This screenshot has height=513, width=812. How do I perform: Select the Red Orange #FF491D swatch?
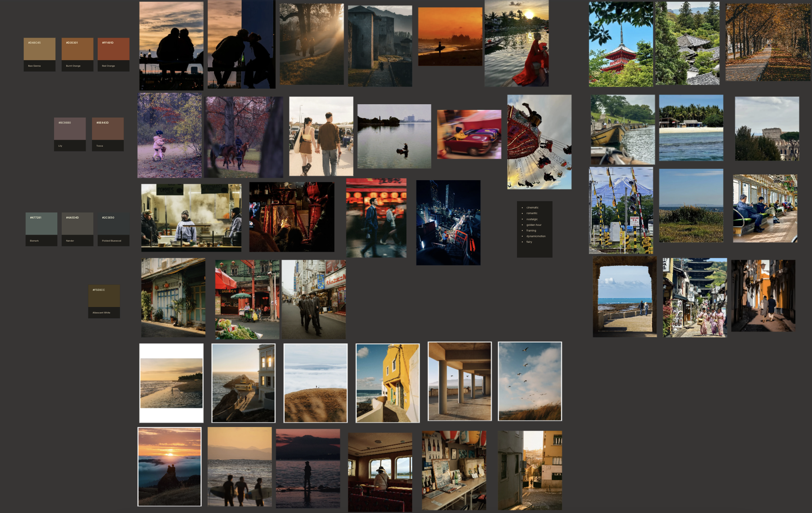pyautogui.click(x=113, y=55)
